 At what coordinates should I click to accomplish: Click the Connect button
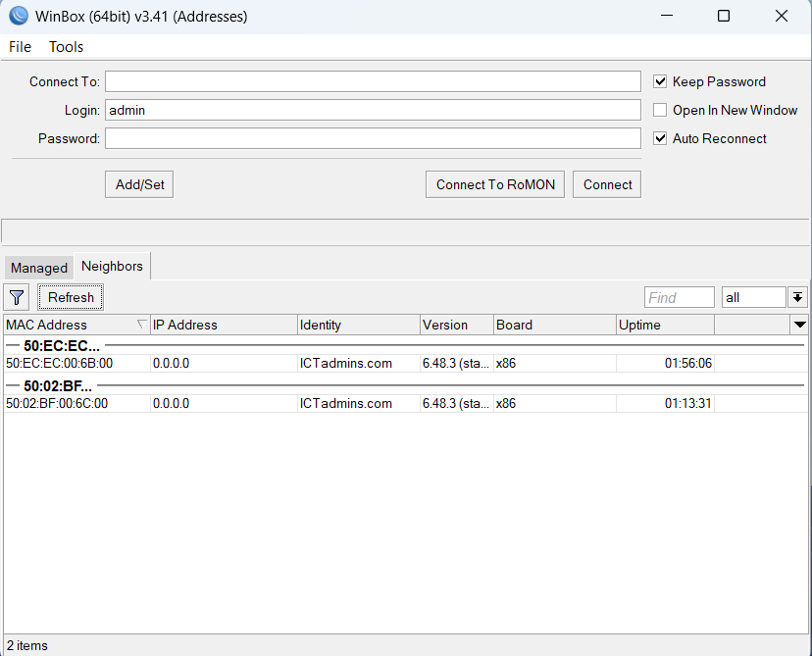pyautogui.click(x=607, y=184)
